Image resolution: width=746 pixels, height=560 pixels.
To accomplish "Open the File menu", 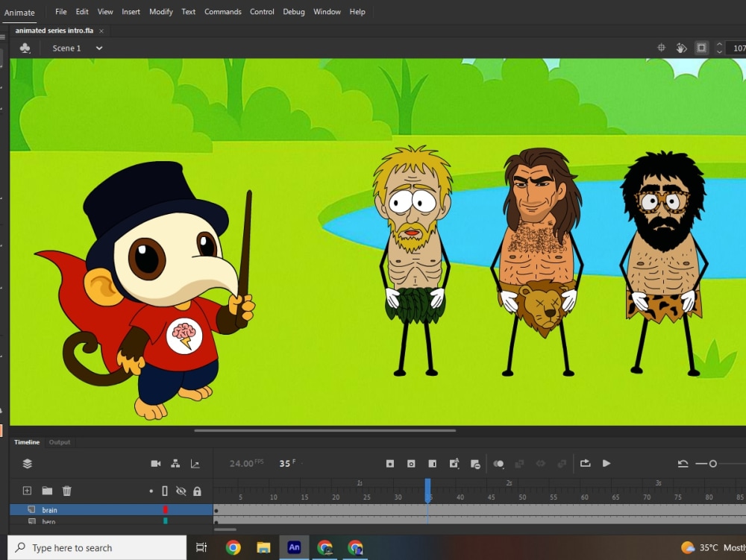I will [61, 11].
